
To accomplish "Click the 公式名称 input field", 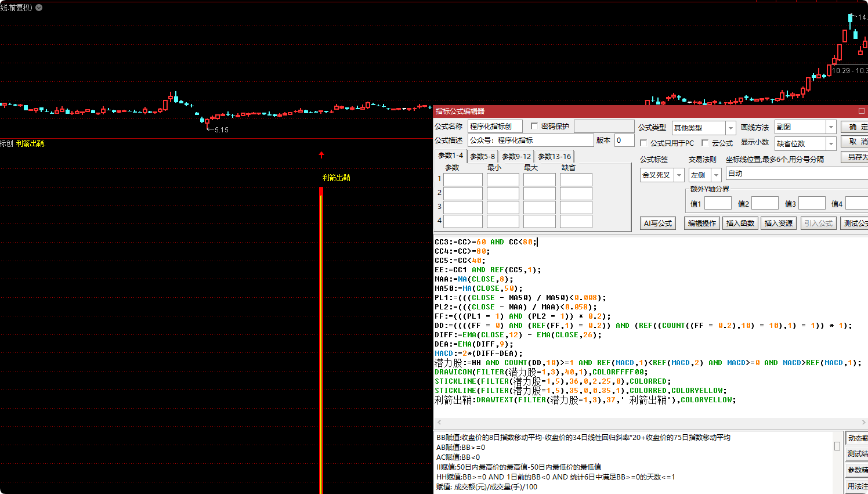I will [495, 126].
